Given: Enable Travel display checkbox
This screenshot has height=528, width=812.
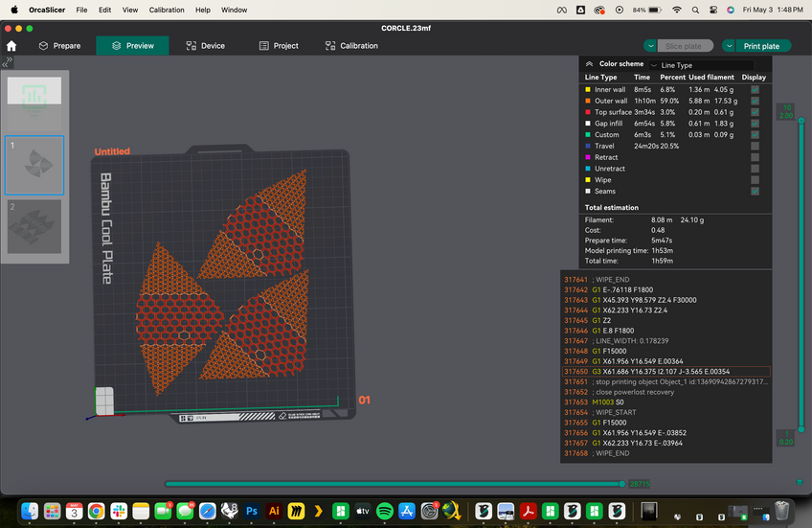Looking at the screenshot, I should [x=755, y=146].
